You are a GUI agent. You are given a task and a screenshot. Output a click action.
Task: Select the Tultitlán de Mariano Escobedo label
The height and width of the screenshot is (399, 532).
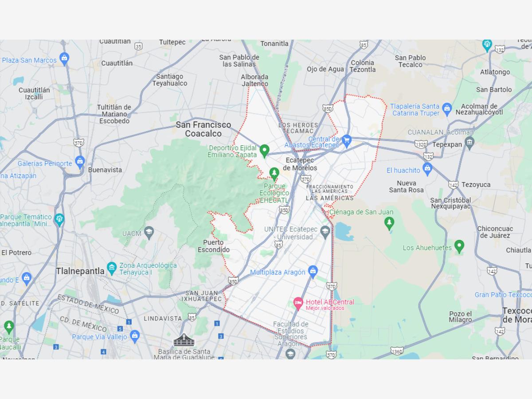pyautogui.click(x=114, y=114)
